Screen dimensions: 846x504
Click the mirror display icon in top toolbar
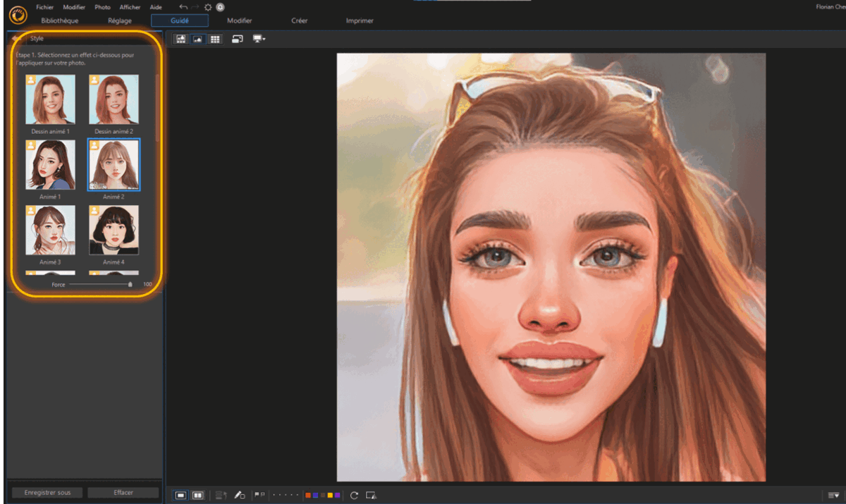coord(237,39)
